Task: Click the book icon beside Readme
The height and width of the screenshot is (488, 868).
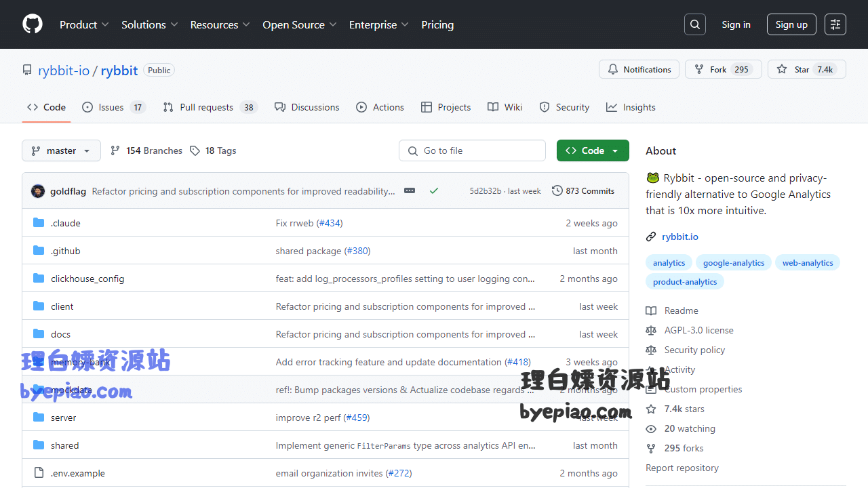Action: tap(651, 310)
